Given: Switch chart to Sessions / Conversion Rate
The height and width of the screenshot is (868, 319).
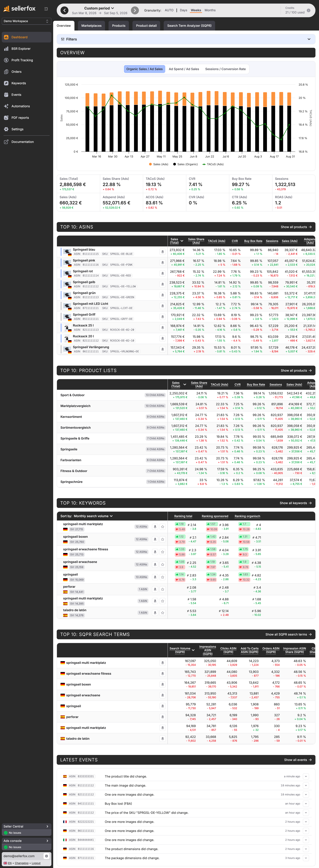Looking at the screenshot, I should pos(226,69).
